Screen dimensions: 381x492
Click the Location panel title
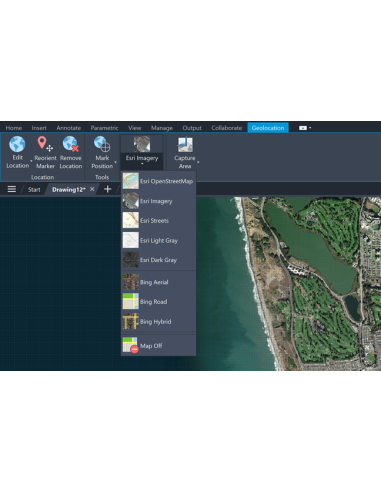click(42, 177)
